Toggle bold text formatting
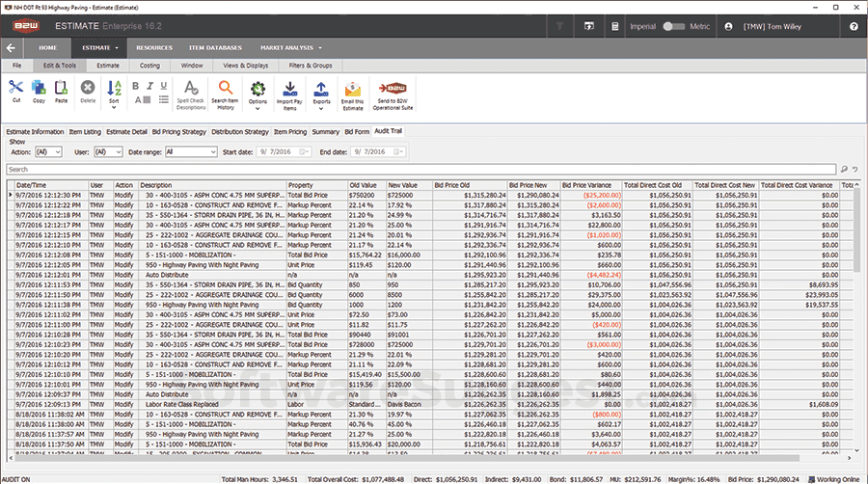 coord(136,87)
